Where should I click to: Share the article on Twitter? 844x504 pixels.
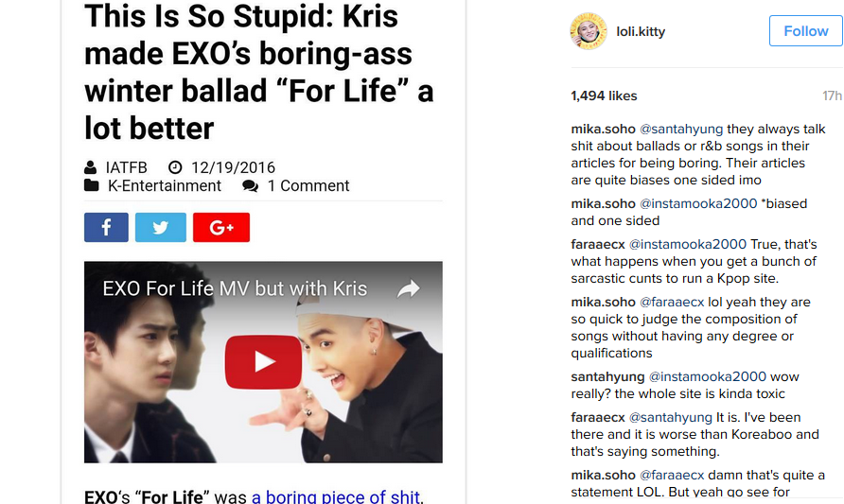coord(161,227)
